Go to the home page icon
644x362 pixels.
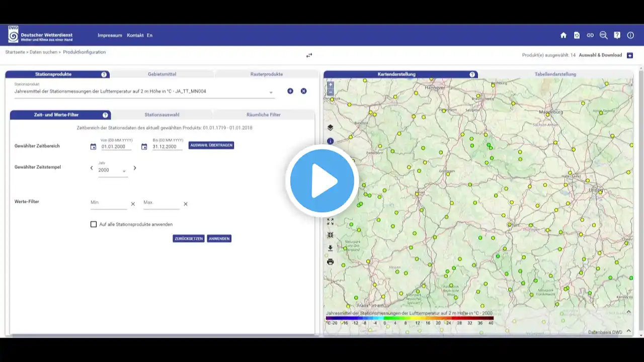click(x=563, y=35)
